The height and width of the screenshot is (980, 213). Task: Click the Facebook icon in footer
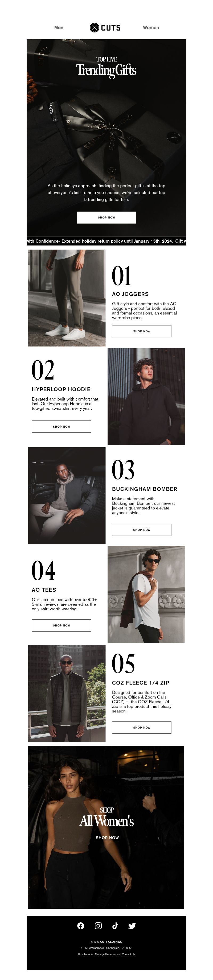point(81,926)
